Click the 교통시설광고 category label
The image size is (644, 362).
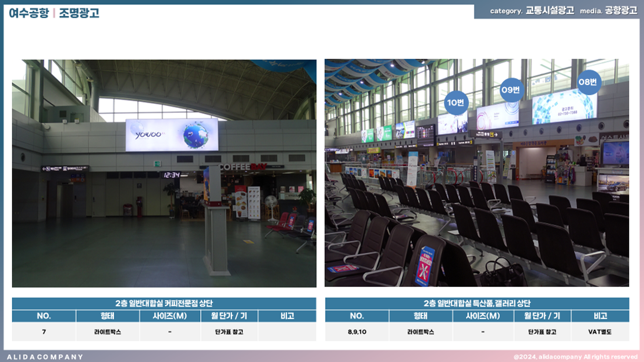(x=550, y=11)
